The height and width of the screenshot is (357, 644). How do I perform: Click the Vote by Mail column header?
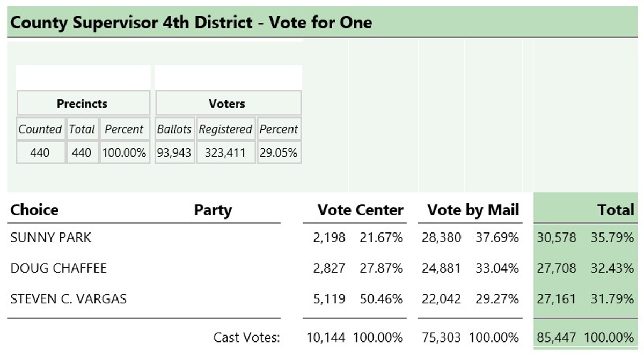(473, 209)
